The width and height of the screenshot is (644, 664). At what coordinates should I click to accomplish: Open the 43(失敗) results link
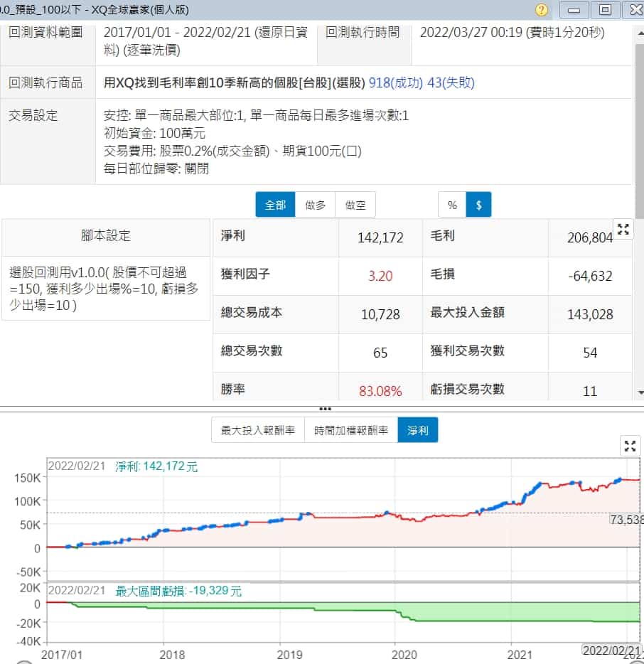click(x=451, y=82)
